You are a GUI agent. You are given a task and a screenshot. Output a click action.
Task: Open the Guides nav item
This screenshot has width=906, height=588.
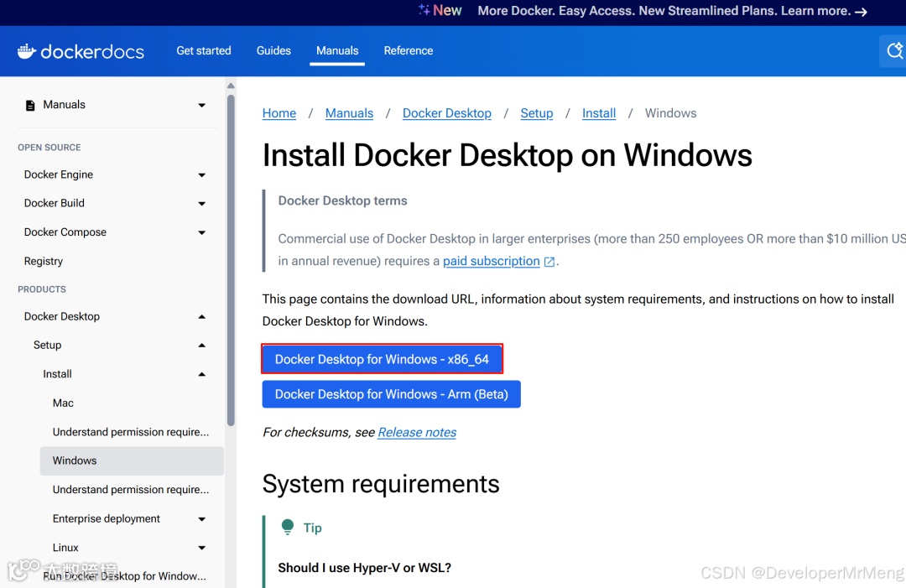point(273,51)
